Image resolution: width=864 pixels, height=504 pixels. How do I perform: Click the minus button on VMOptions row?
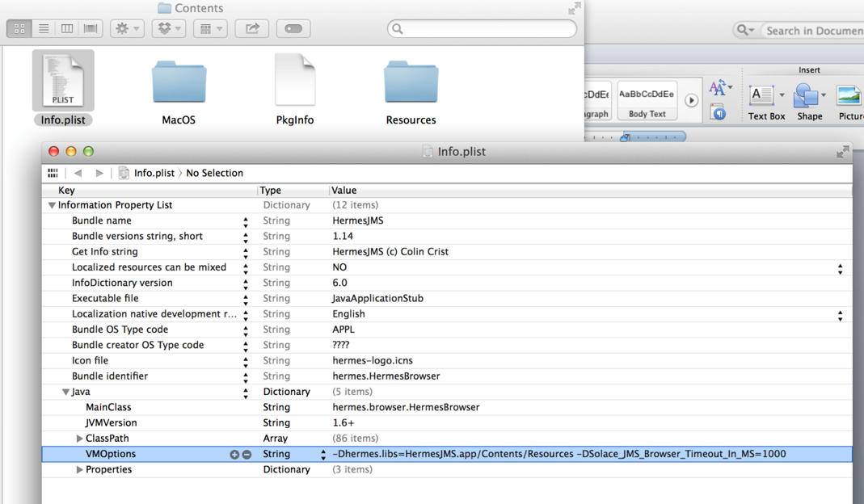(x=247, y=455)
